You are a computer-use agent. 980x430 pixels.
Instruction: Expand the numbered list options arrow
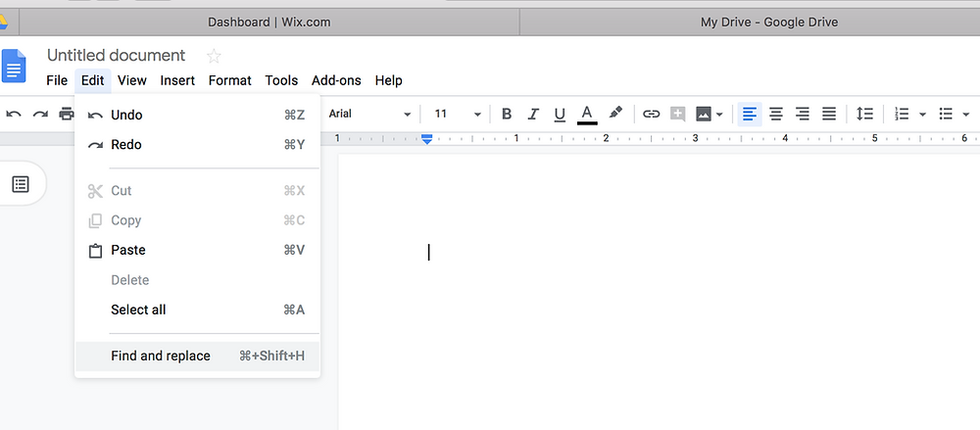922,115
